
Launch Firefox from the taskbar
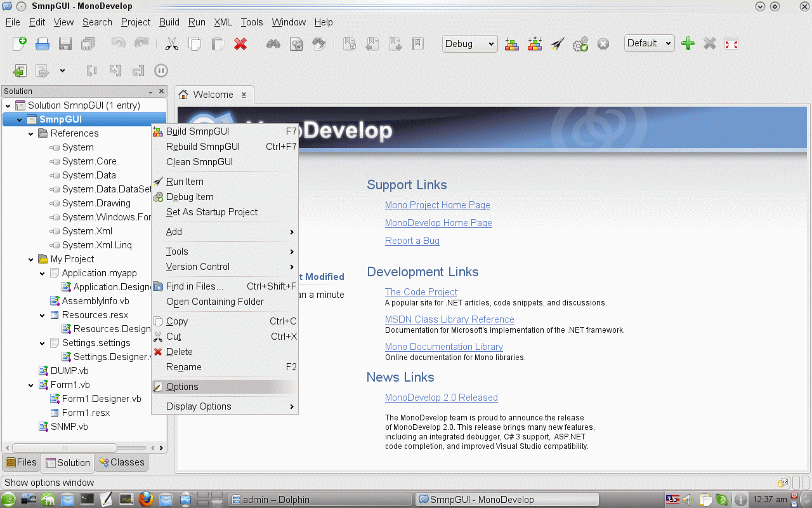pyautogui.click(x=145, y=499)
